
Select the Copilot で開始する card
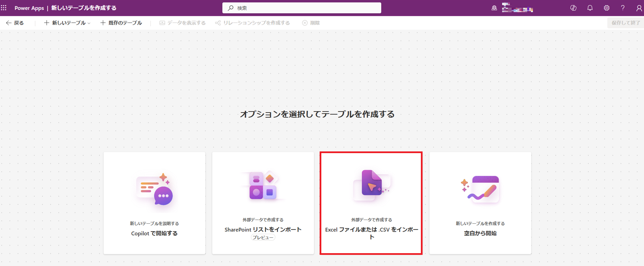click(x=154, y=203)
